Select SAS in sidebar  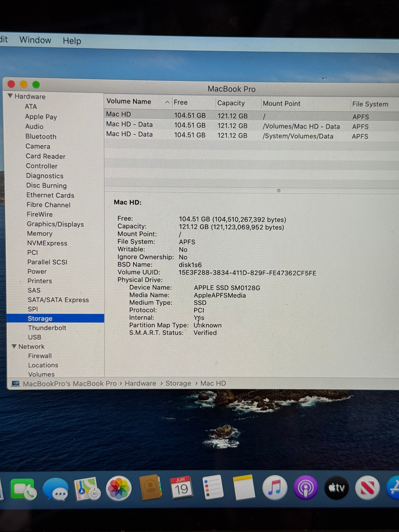pyautogui.click(x=34, y=290)
